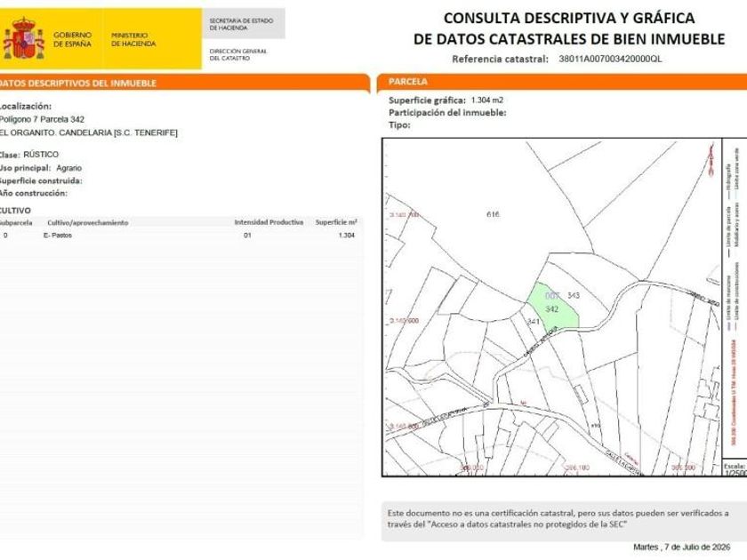This screenshot has height=560, width=747.
Task: Click the Tipo label
Action: coord(399,125)
